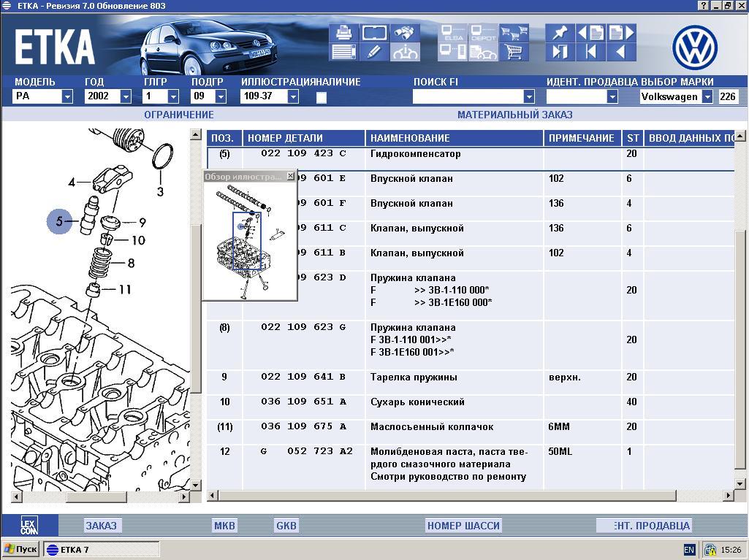
Task: Click the exit door icon
Action: click(x=560, y=52)
